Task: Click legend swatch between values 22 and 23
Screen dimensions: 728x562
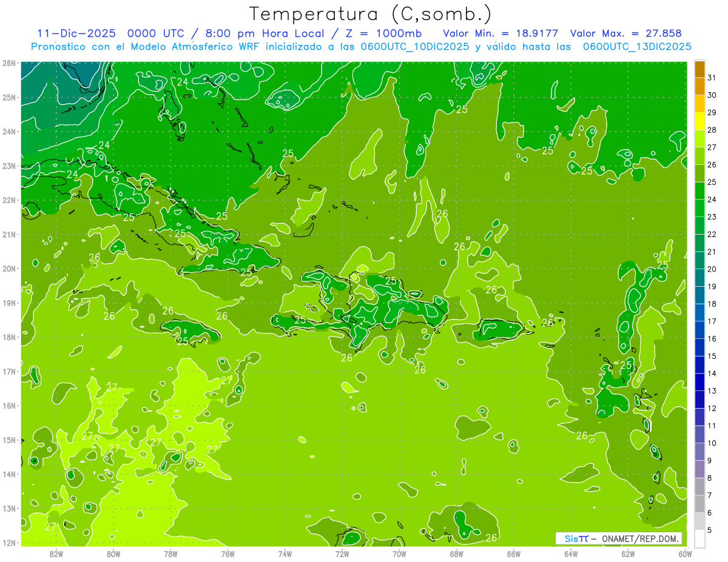Action: 699,226
